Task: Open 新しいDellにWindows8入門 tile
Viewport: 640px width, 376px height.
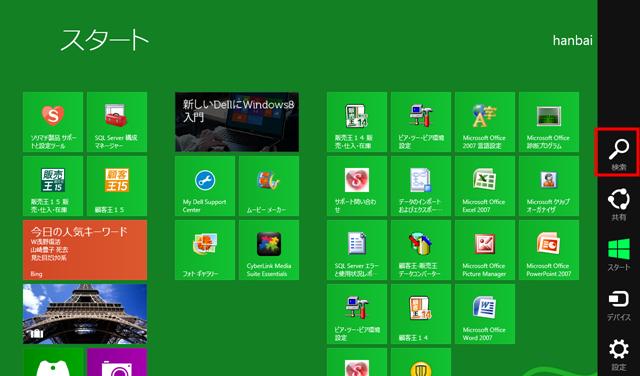Action: click(x=237, y=122)
